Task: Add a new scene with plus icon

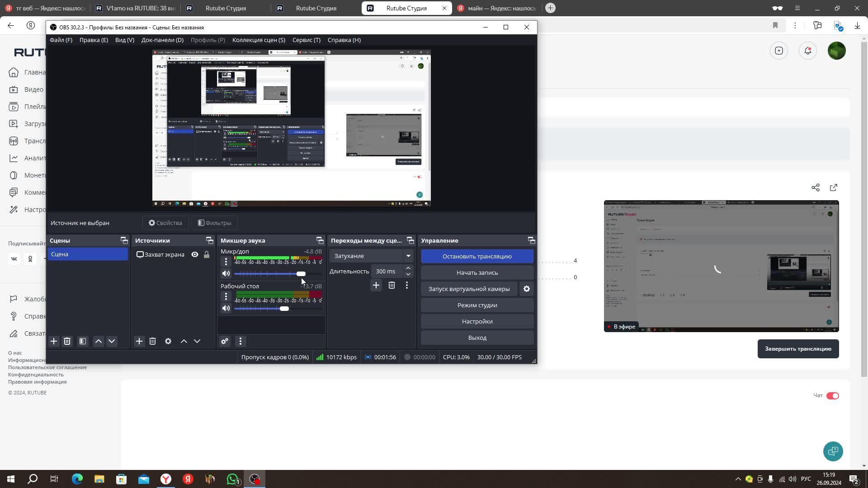Action: pos(54,341)
